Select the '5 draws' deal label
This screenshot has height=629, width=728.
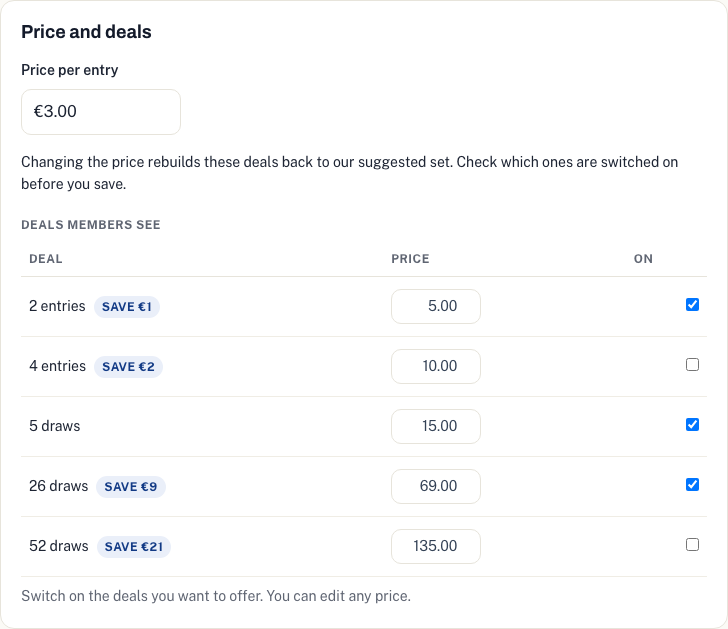click(54, 426)
